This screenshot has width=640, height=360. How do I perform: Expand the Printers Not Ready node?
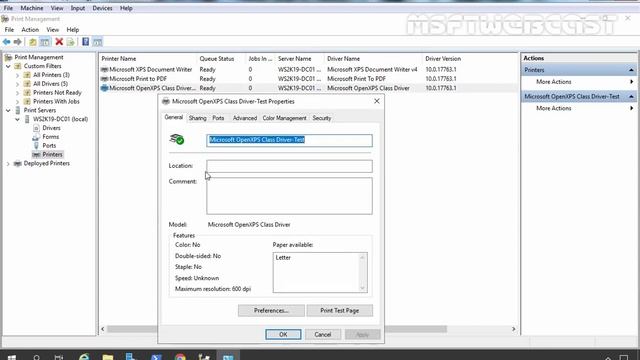coord(17,93)
